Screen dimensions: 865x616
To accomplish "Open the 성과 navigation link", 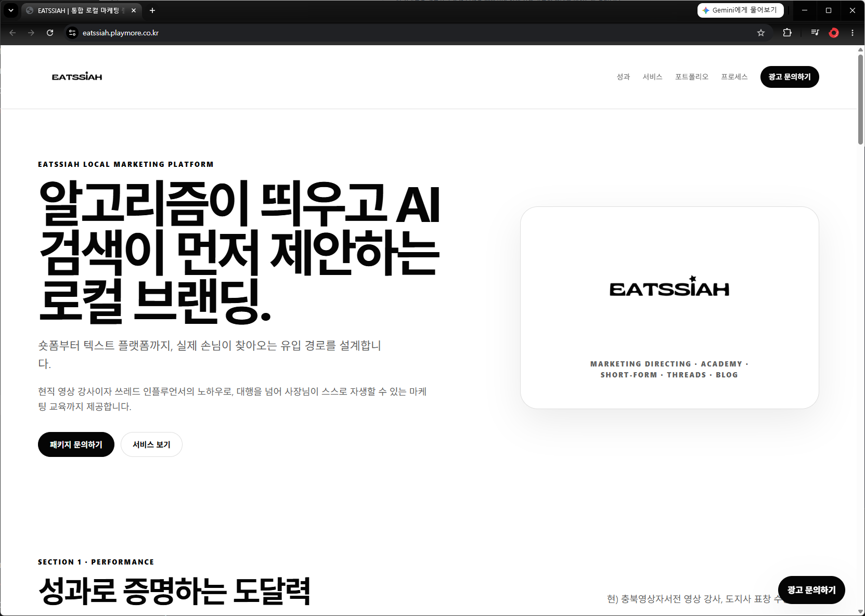I will tap(623, 77).
